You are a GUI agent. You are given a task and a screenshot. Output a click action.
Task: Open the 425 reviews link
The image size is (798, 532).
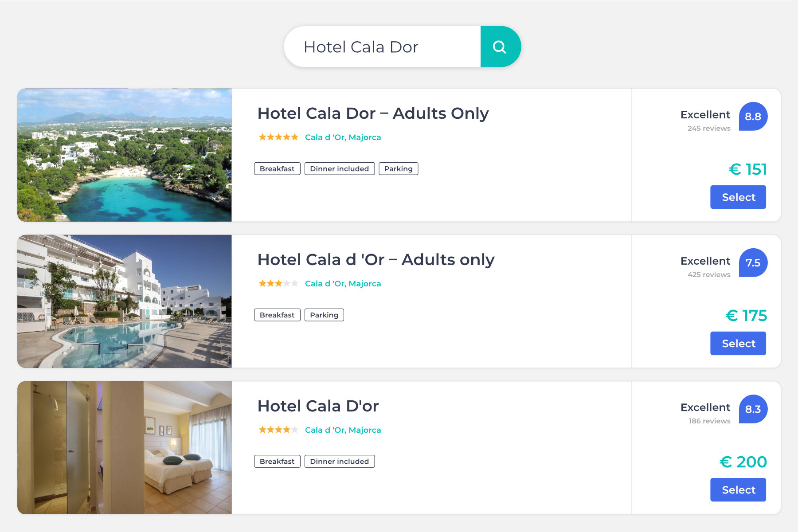[x=709, y=275]
